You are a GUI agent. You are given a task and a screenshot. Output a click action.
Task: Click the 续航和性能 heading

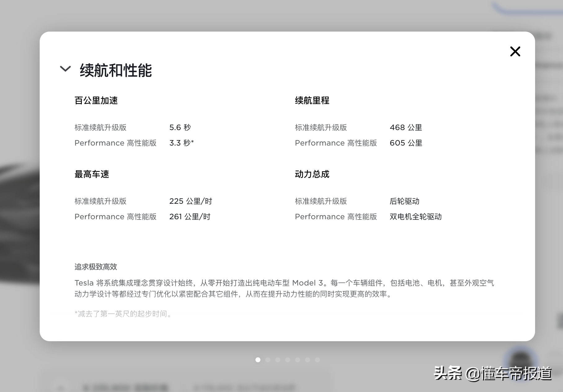coord(116,70)
